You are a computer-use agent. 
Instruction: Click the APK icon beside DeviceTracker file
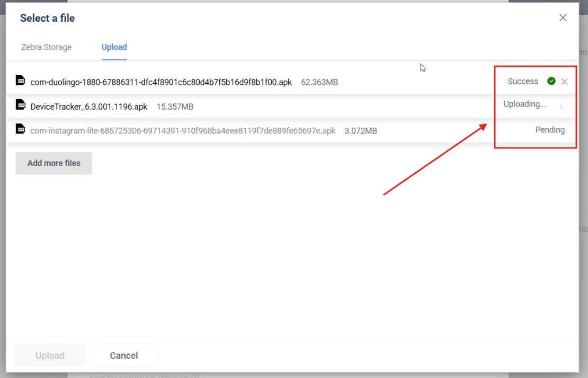tap(21, 106)
